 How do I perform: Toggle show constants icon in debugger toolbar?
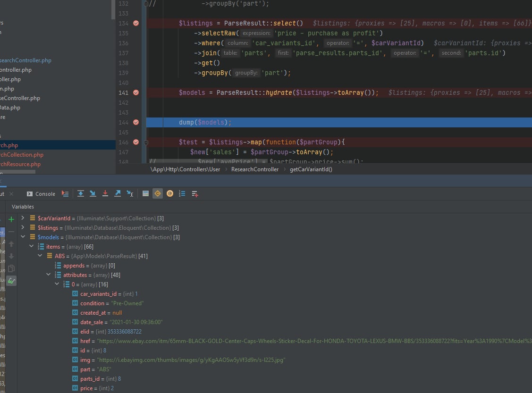[158, 193]
